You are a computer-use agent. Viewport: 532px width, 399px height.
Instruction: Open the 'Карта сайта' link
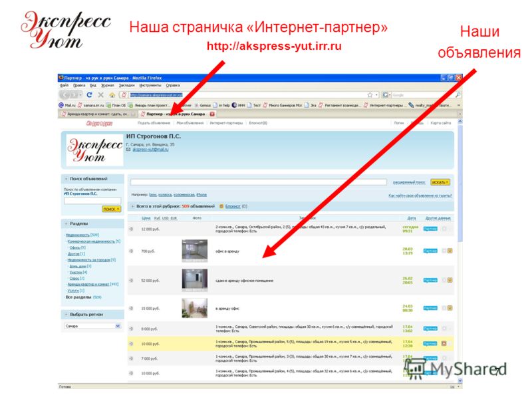(x=441, y=123)
